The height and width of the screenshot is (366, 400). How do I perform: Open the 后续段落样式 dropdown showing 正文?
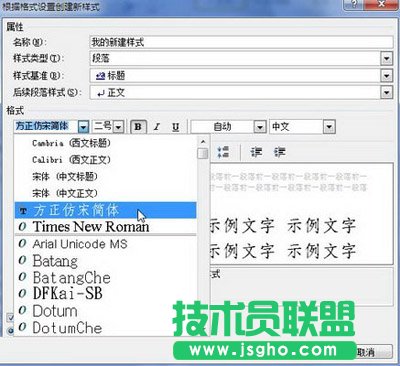pos(386,92)
